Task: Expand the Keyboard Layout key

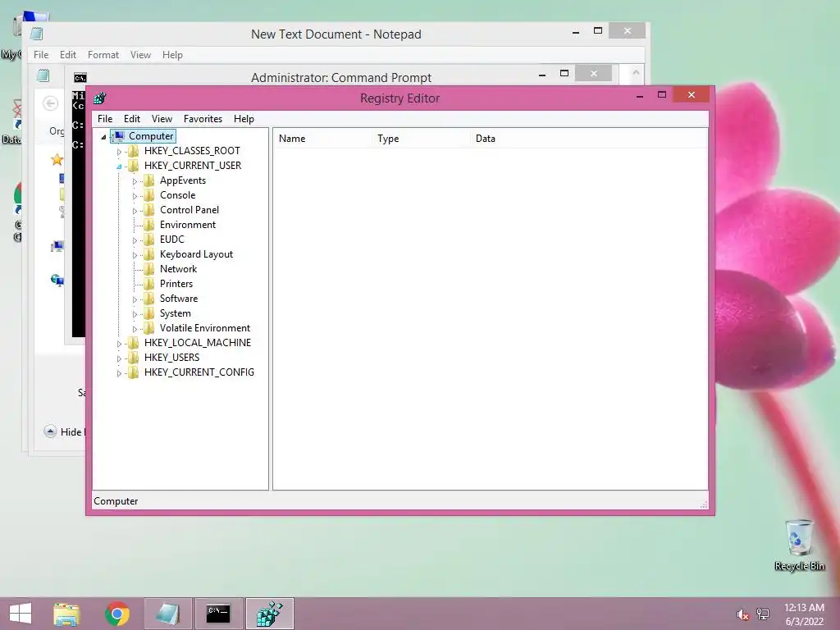Action: coord(135,255)
